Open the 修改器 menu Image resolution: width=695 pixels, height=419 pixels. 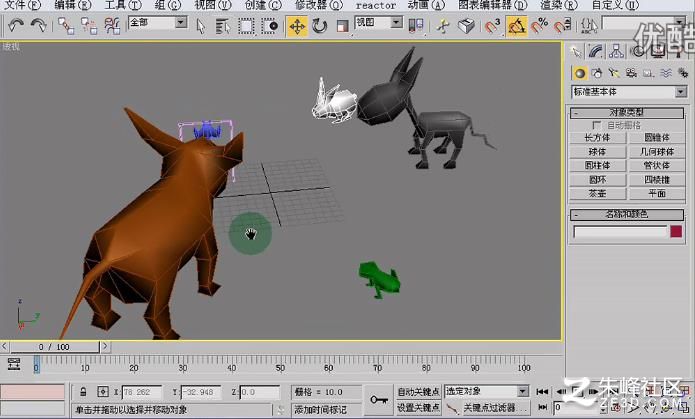point(319,5)
